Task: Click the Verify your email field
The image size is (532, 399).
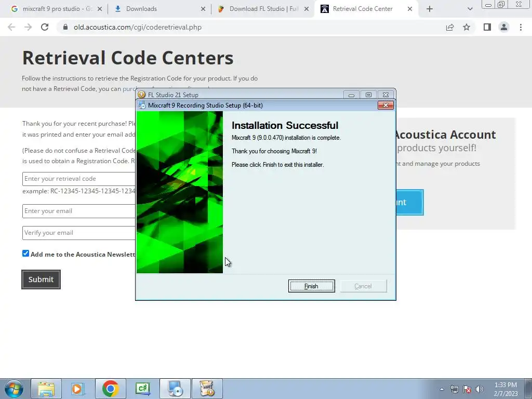Action: tap(79, 233)
